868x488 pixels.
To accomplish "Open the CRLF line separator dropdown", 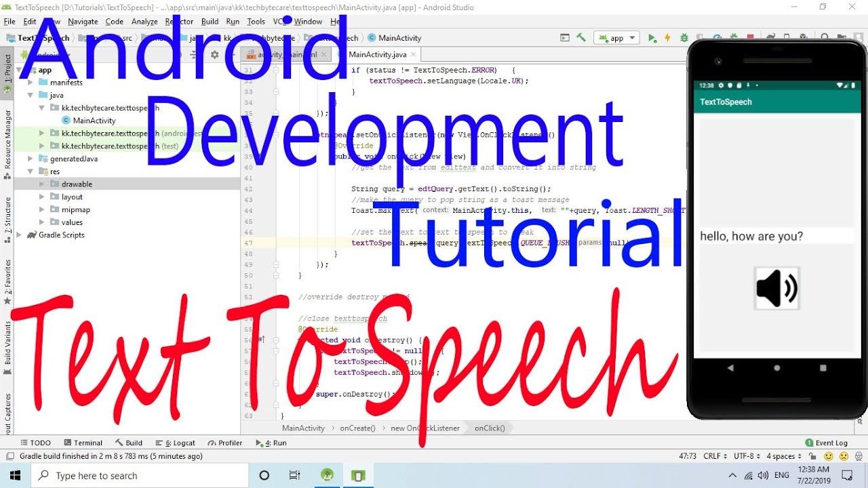I will [x=715, y=456].
